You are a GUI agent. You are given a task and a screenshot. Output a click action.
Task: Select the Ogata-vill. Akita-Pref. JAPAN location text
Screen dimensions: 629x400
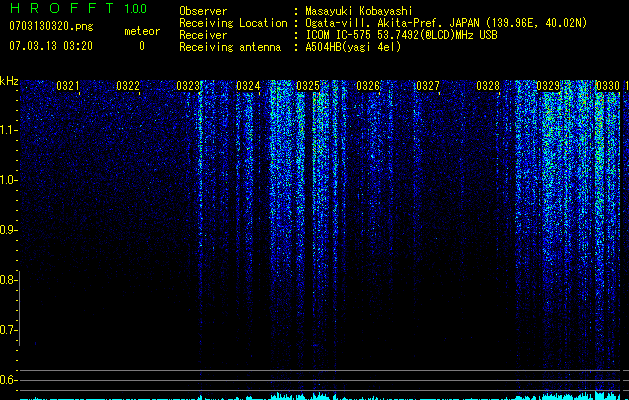tap(446, 23)
